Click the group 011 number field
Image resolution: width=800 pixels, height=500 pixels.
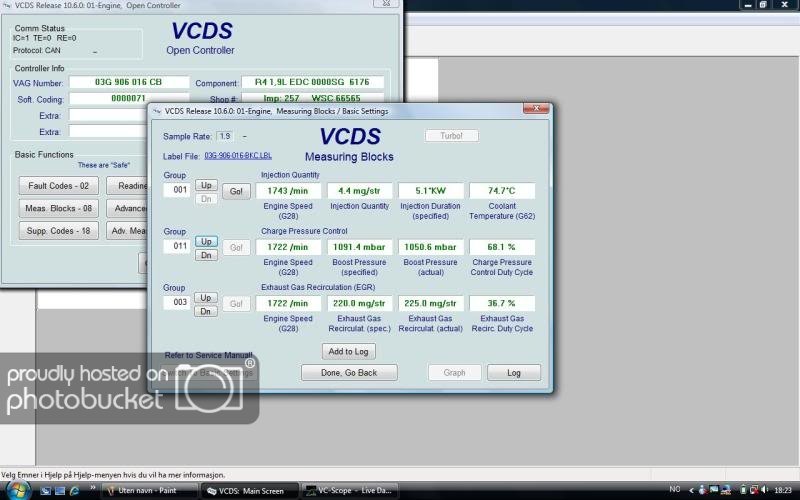[176, 247]
